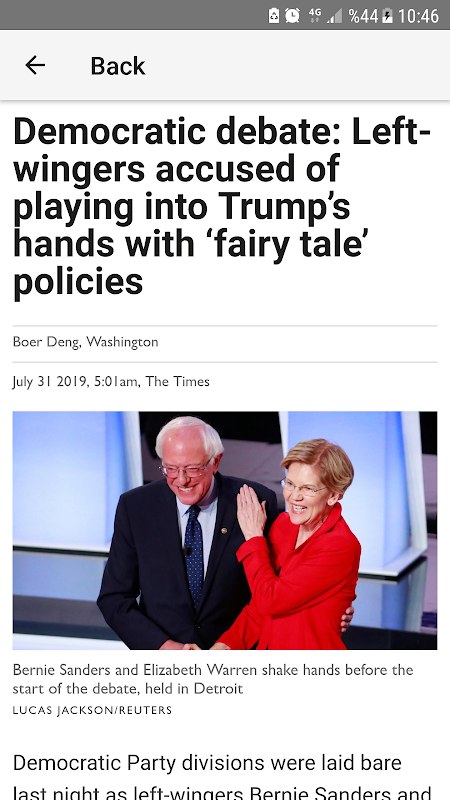Tap the 4G data indicator icon
The width and height of the screenshot is (450, 800).
pyautogui.click(x=315, y=15)
